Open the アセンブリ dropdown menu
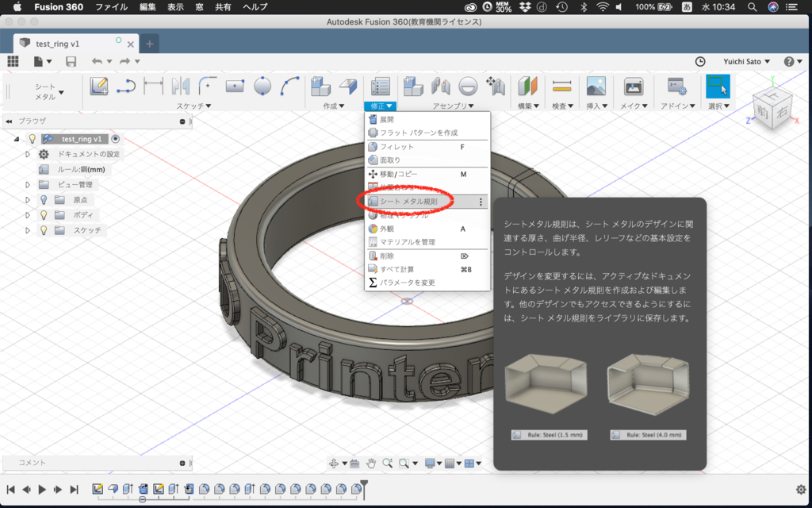This screenshot has width=812, height=508. click(x=453, y=106)
